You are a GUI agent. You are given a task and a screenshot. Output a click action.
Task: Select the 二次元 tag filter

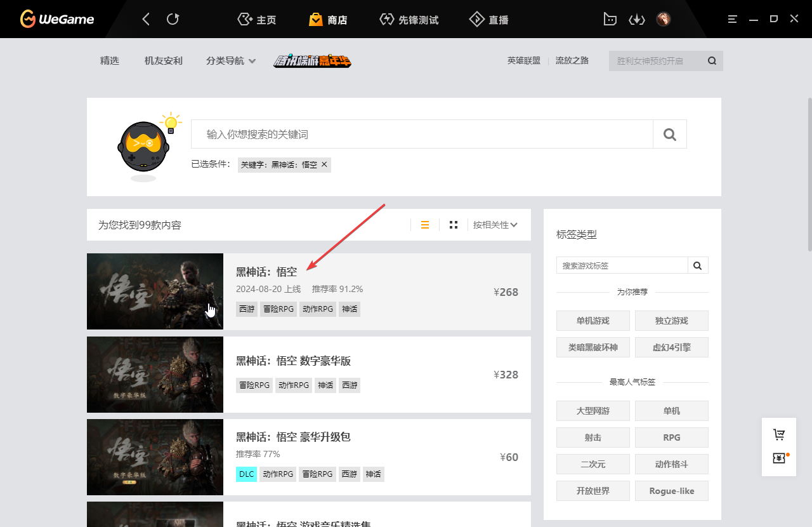593,464
